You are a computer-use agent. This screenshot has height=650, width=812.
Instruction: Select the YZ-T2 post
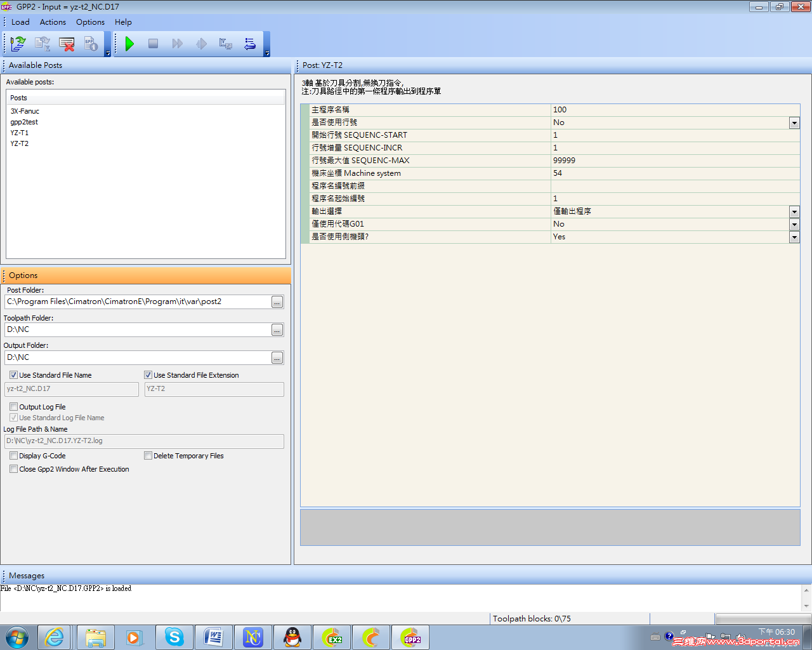[19, 143]
